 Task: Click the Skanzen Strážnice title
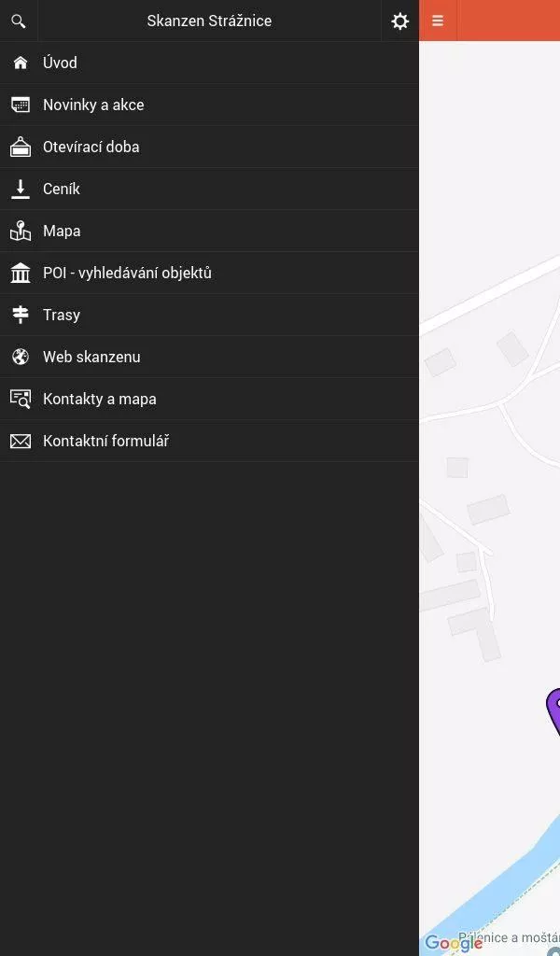[x=209, y=21]
